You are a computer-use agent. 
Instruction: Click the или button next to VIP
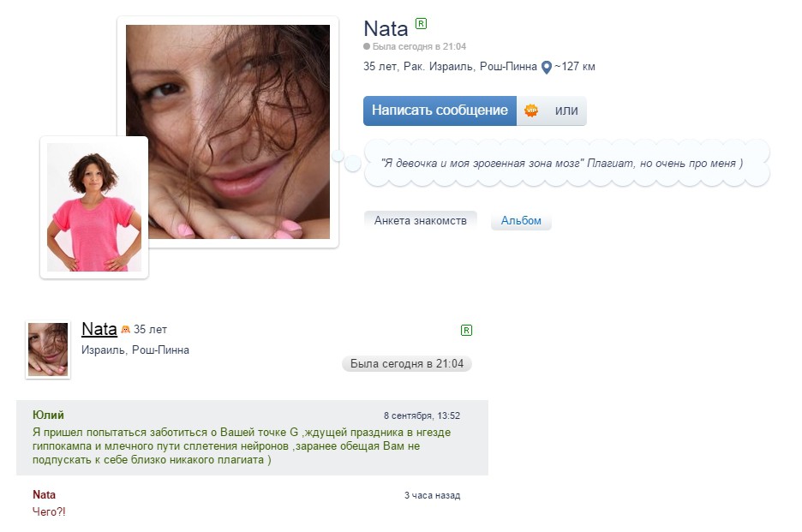pos(566,111)
